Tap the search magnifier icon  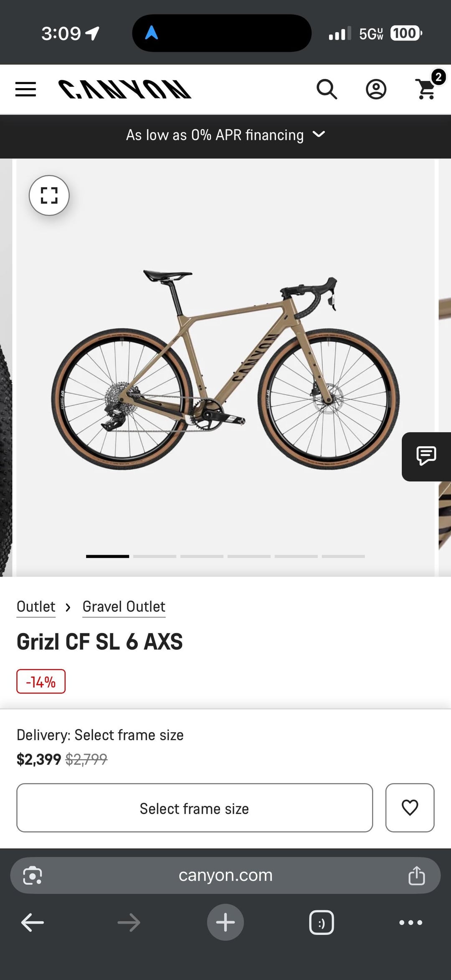tap(327, 89)
